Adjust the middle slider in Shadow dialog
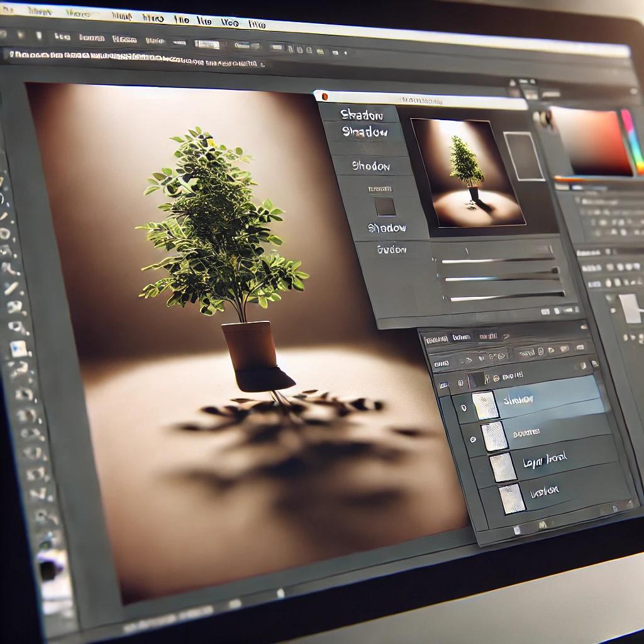 (x=502, y=277)
